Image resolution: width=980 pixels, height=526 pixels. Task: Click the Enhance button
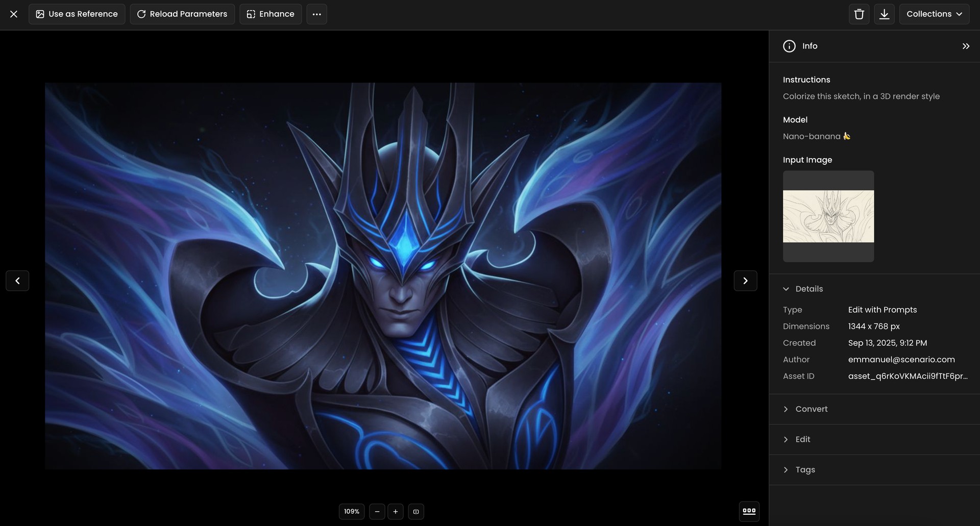click(271, 14)
